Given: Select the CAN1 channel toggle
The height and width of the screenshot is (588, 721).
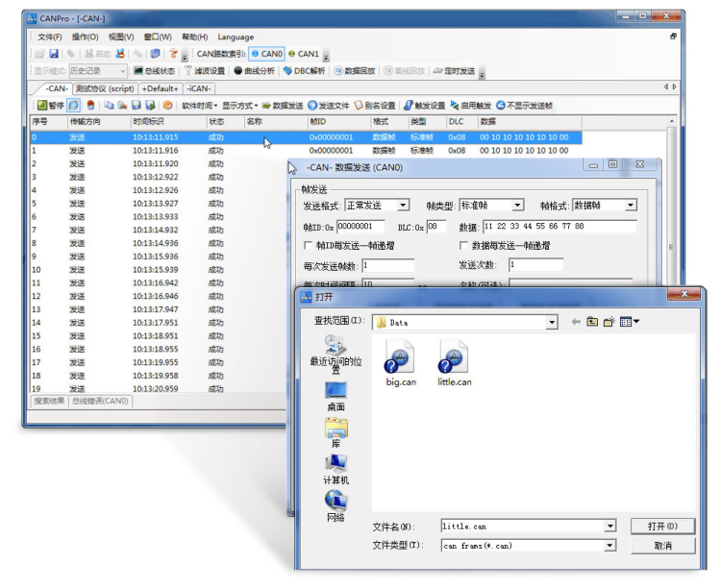Looking at the screenshot, I should coord(304,54).
